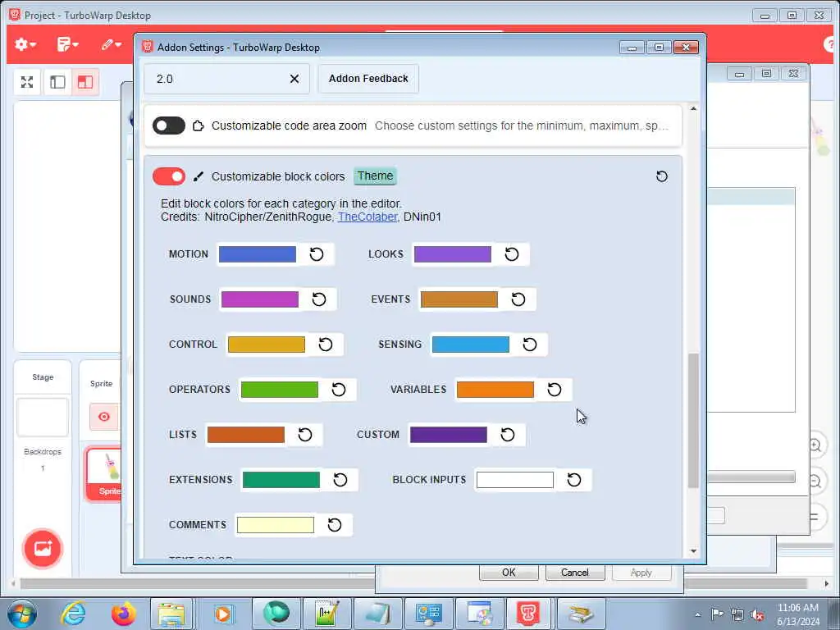Viewport: 840px width, 630px height.
Task: Click the scroll down arrow in addon list
Action: point(693,550)
